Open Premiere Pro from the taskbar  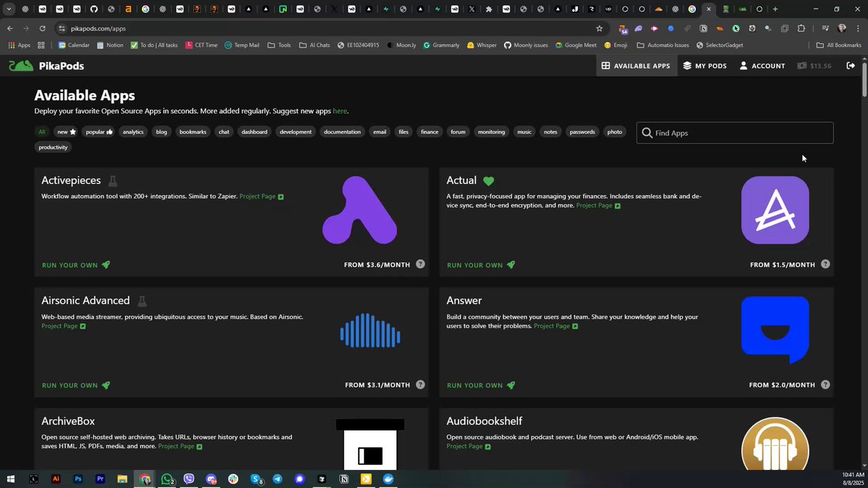coord(101,479)
